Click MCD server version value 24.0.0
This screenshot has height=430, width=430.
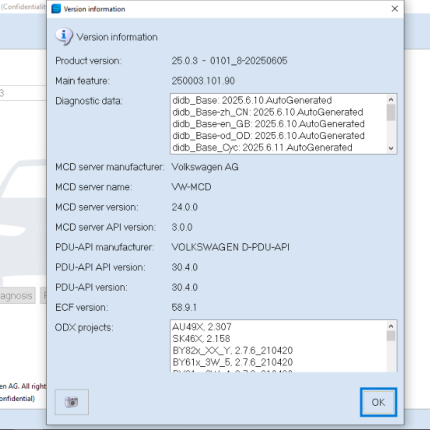(x=185, y=207)
